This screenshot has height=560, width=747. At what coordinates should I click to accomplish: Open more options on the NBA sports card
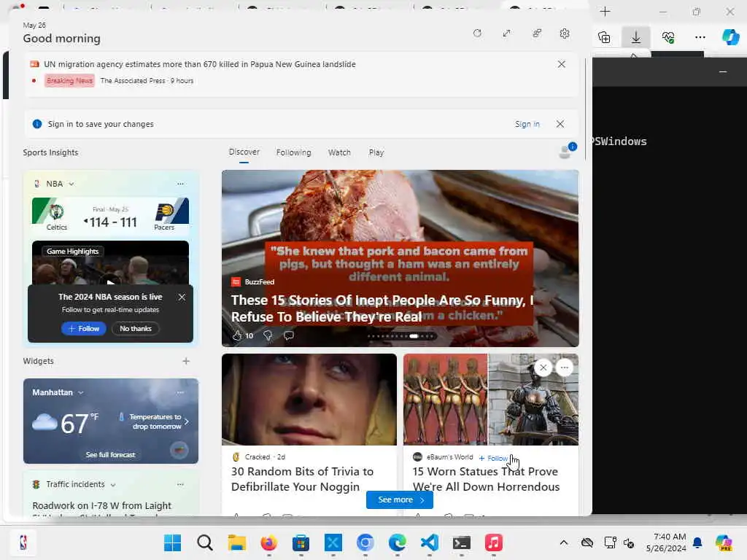(180, 183)
